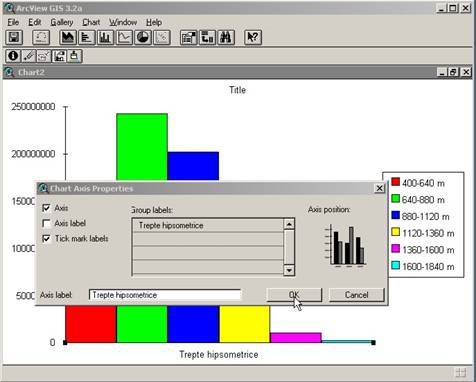Click the Chart2 window icon

[x=9, y=72]
